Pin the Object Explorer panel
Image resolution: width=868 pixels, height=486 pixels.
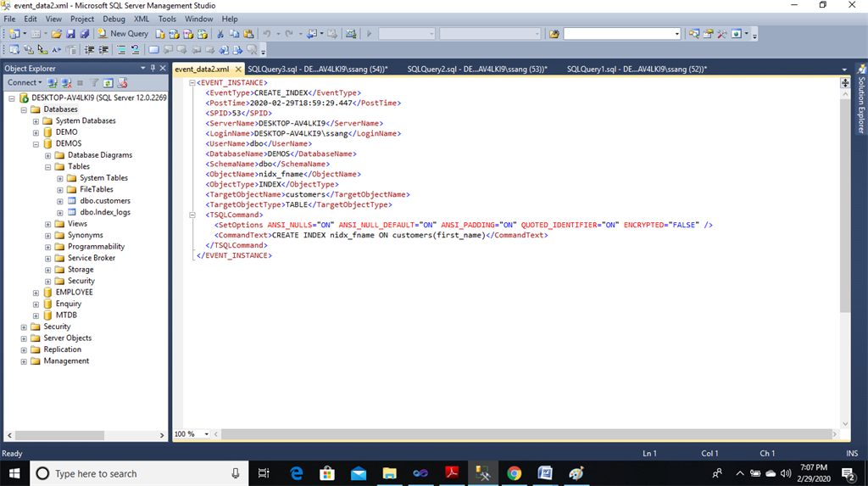coord(153,68)
